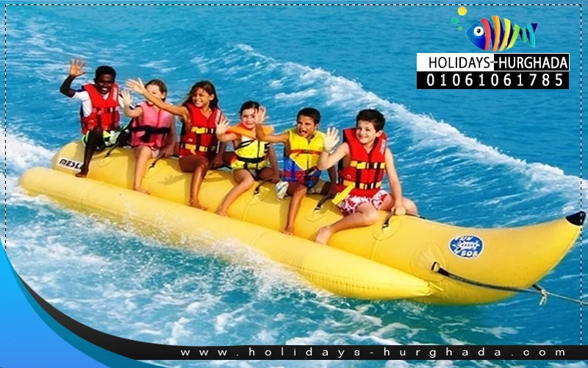Click the colorful striped fish logo
Image resolution: width=588 pixels, height=368 pixels.
pyautogui.click(x=501, y=34)
